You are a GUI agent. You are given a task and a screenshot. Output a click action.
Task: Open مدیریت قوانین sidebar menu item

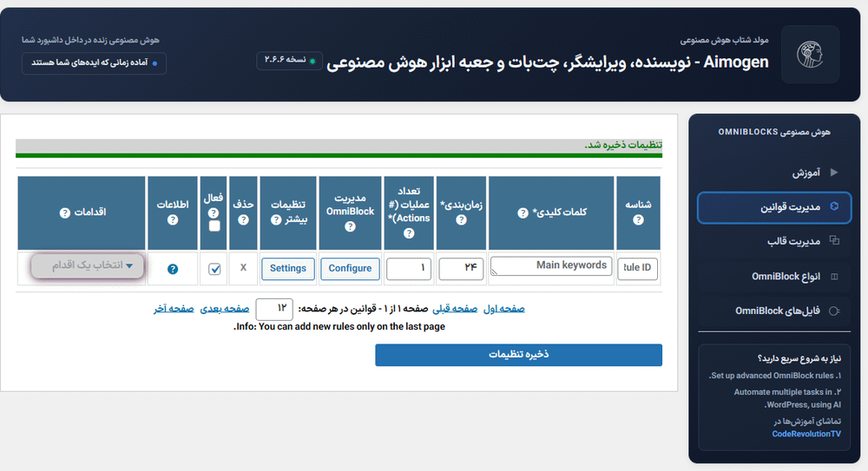tap(774, 207)
